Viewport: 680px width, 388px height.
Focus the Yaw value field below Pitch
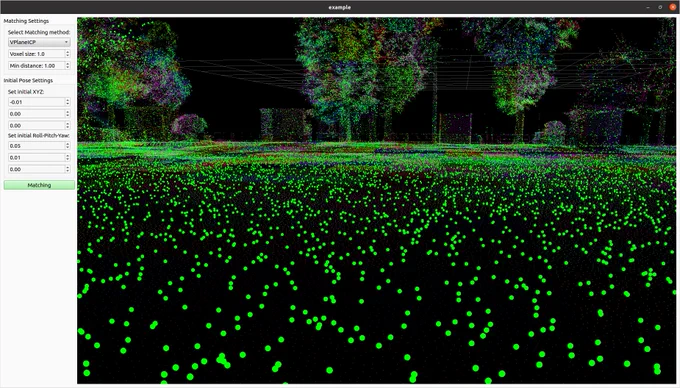(36, 169)
